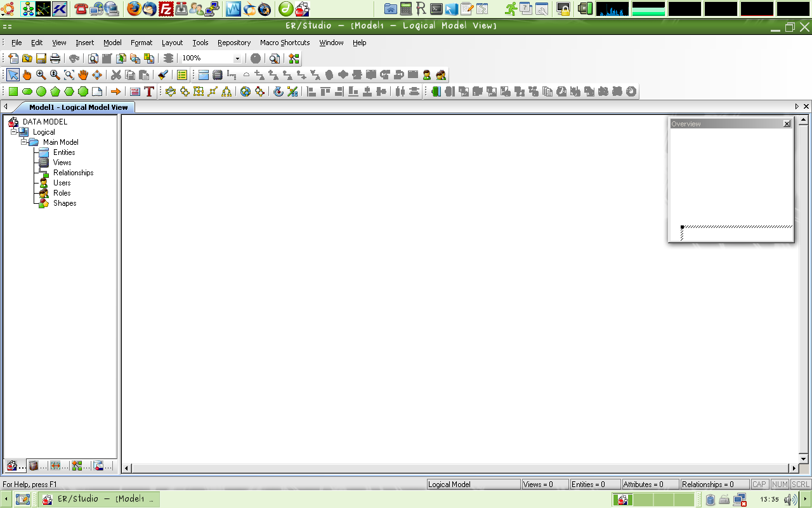Select the View insertion tool

218,75
